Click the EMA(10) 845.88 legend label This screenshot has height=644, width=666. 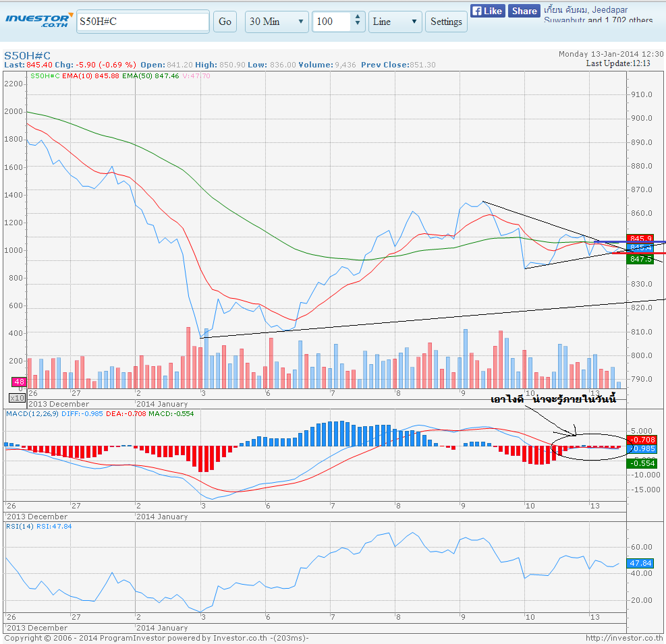[x=90, y=76]
